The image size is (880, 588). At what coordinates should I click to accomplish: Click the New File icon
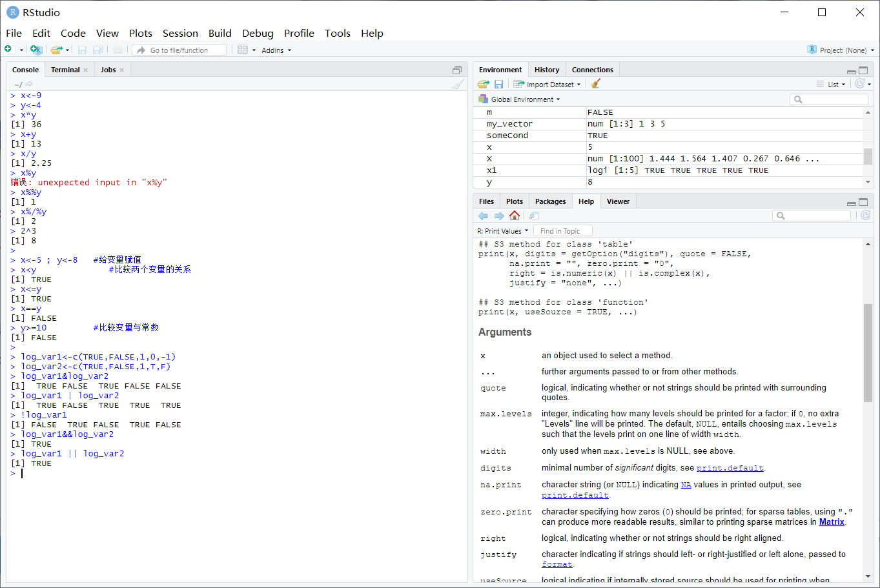pos(8,50)
